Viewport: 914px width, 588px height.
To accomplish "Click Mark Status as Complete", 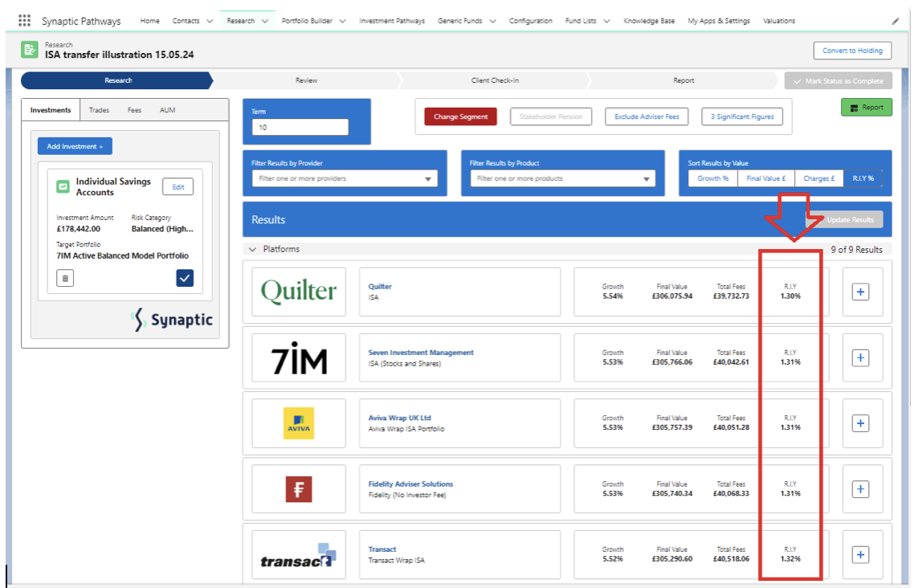I will (x=839, y=81).
